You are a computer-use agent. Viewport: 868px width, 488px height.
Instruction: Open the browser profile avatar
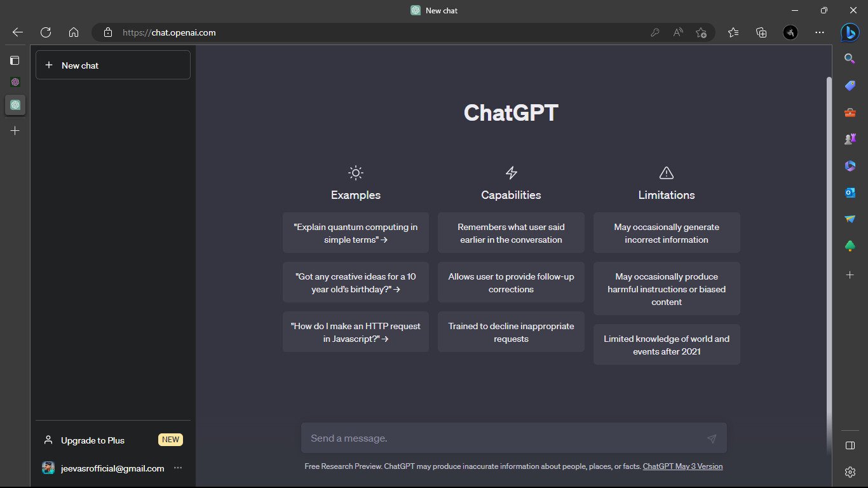pos(790,32)
